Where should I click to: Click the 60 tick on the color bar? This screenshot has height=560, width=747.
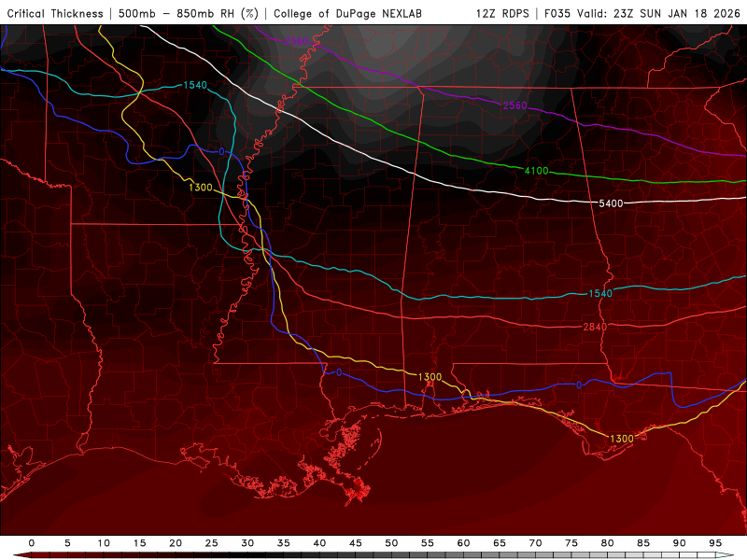click(x=463, y=543)
